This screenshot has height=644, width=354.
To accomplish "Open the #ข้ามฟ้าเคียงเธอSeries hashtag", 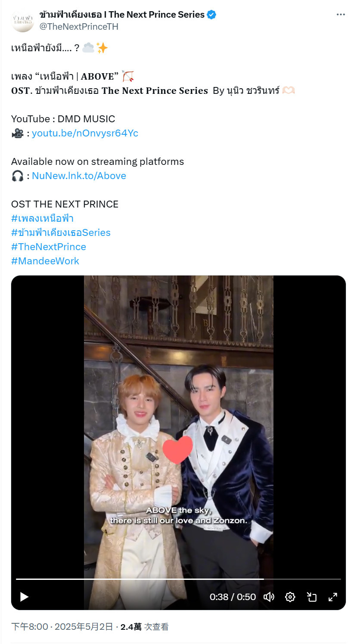I will click(x=61, y=232).
